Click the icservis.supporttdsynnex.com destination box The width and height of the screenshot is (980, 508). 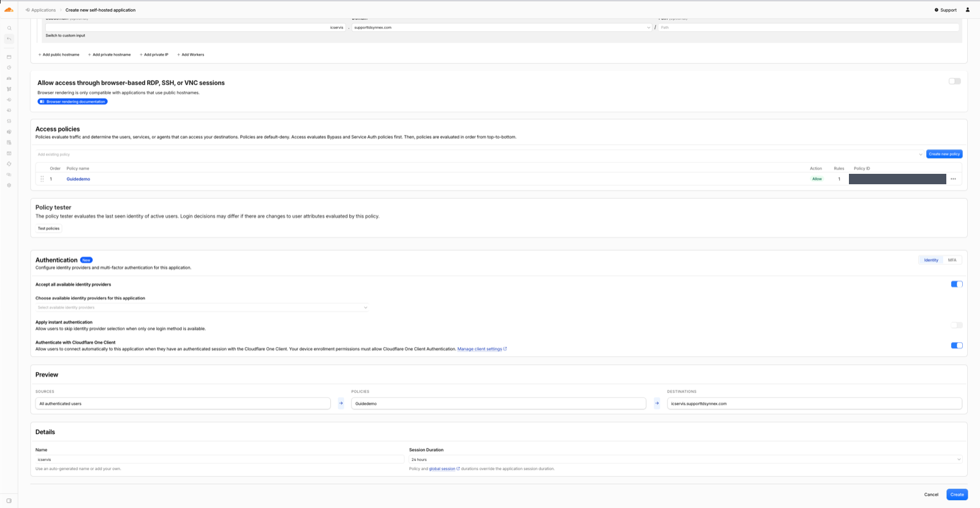[x=815, y=403]
